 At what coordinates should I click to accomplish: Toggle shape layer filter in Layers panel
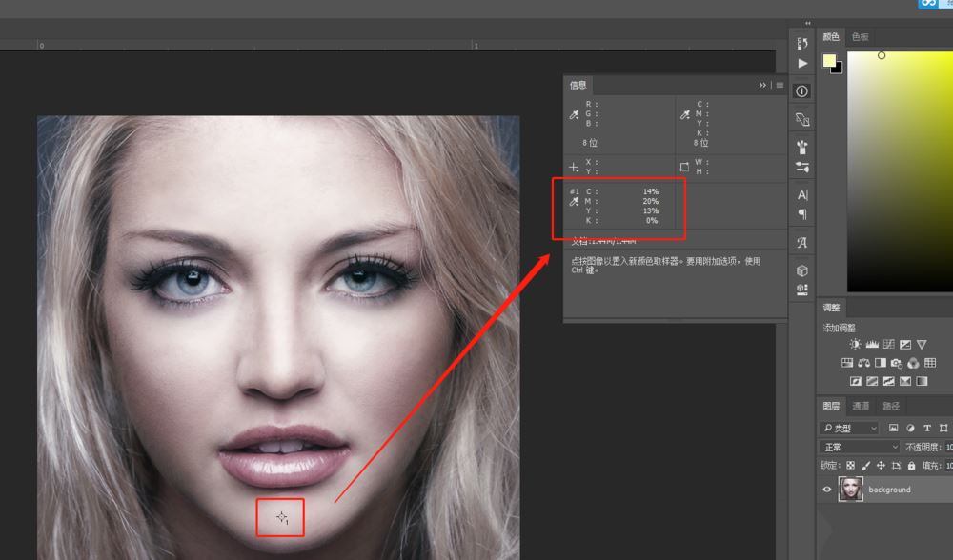coord(943,429)
